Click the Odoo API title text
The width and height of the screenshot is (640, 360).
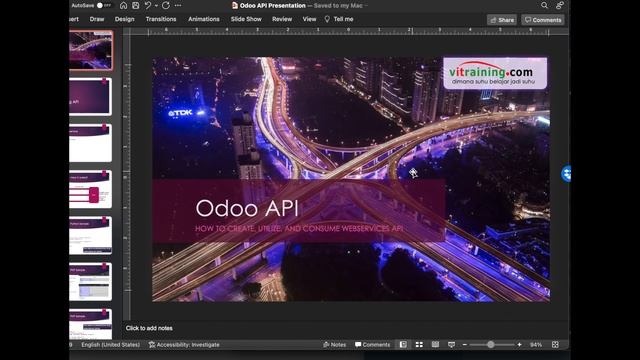[247, 208]
